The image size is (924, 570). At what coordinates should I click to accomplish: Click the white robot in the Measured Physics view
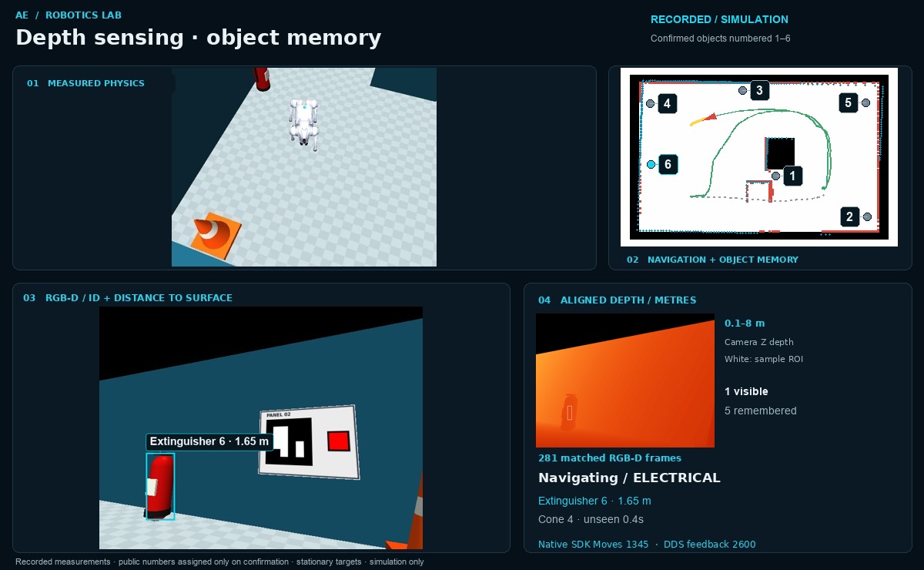[x=304, y=122]
